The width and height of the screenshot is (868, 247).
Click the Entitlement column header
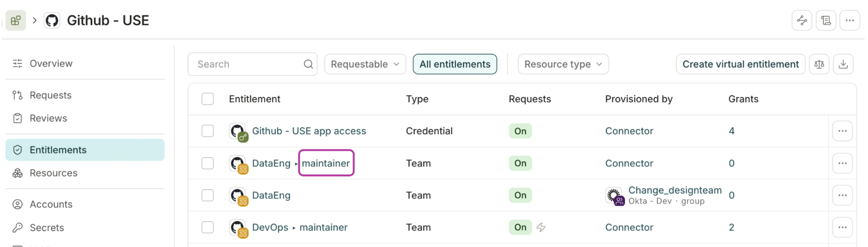click(255, 99)
